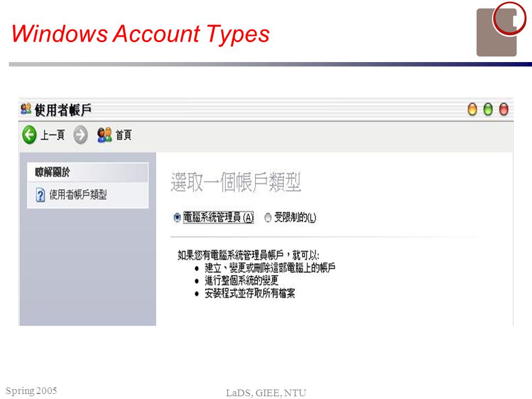Click the yellow minimize window button
The image size is (532, 399).
[472, 109]
